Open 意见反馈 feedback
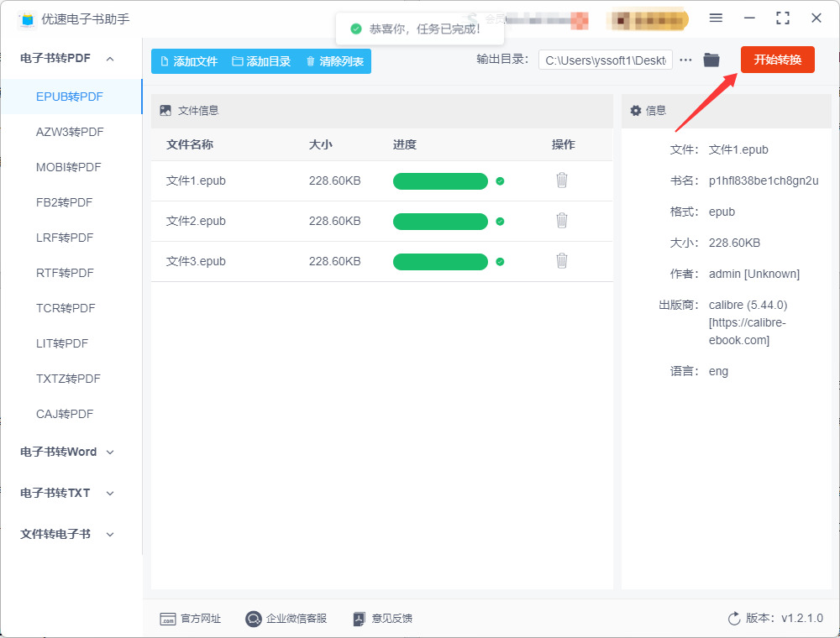The height and width of the screenshot is (638, 840). pyautogui.click(x=382, y=619)
